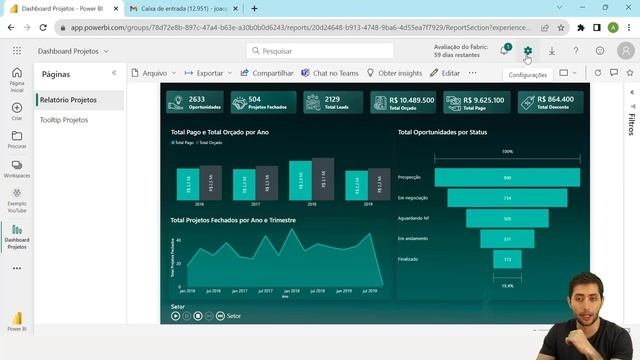Click the Power BI logo in the sidebar

17,321
